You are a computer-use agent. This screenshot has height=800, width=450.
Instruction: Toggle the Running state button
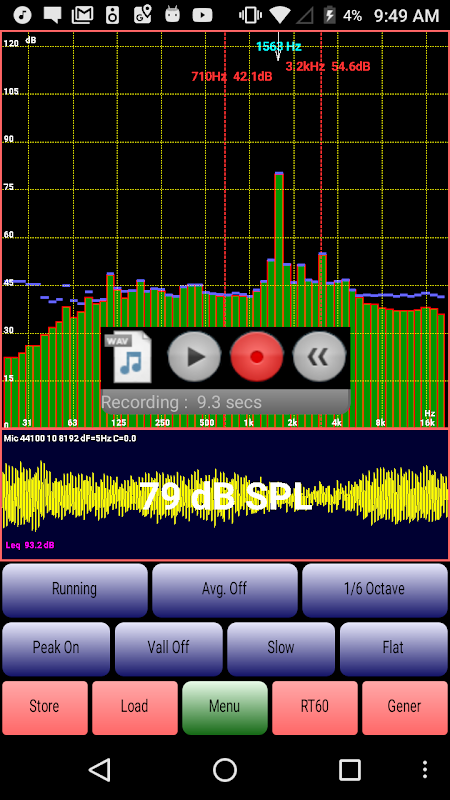click(x=75, y=590)
